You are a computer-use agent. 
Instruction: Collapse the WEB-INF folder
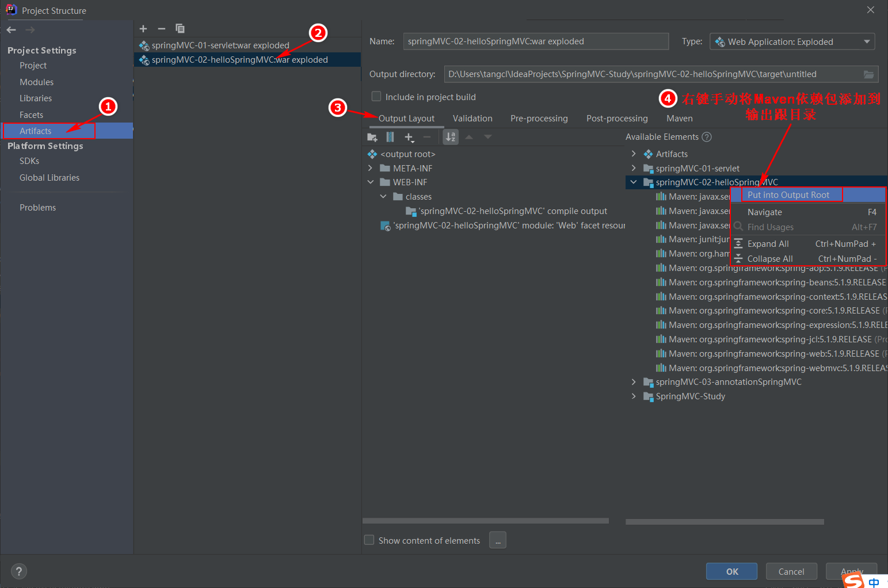click(371, 182)
